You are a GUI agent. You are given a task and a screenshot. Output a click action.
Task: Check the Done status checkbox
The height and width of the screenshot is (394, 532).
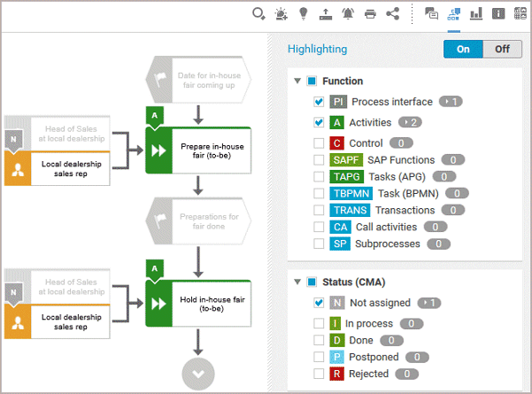[x=319, y=340]
